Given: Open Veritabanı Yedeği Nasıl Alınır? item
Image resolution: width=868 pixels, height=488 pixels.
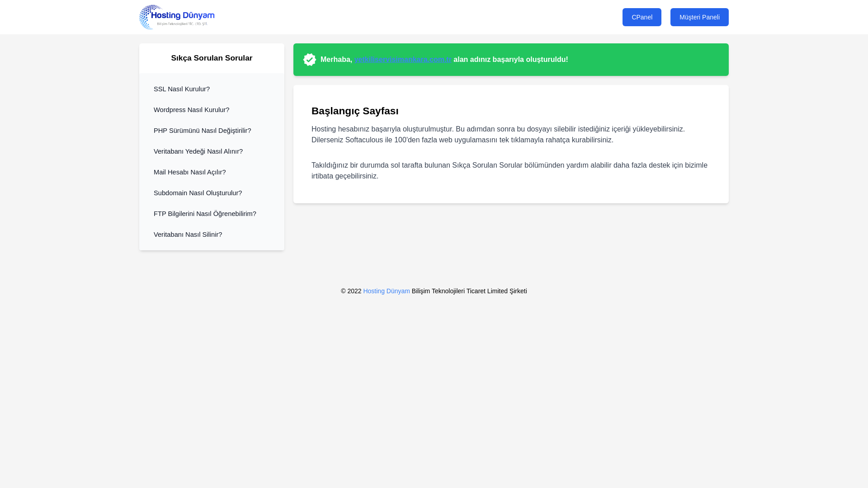Looking at the screenshot, I should point(198,151).
